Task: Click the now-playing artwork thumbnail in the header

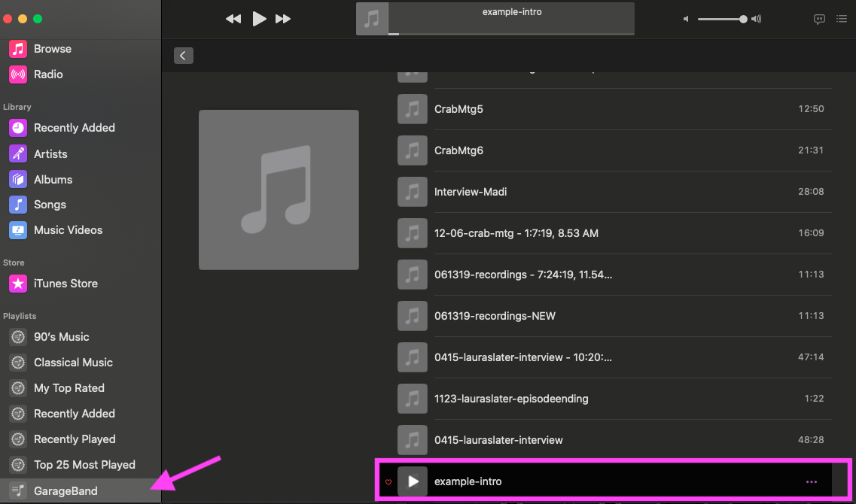Action: 373,19
